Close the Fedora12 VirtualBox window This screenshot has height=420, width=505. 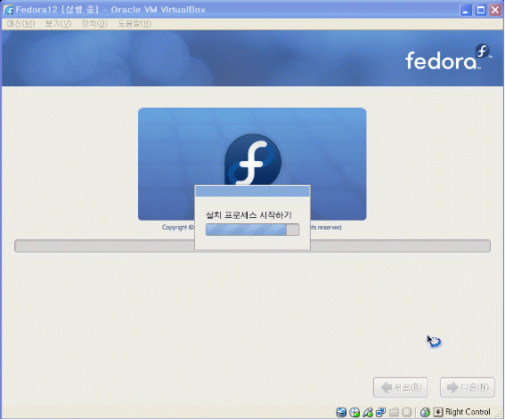(x=495, y=10)
